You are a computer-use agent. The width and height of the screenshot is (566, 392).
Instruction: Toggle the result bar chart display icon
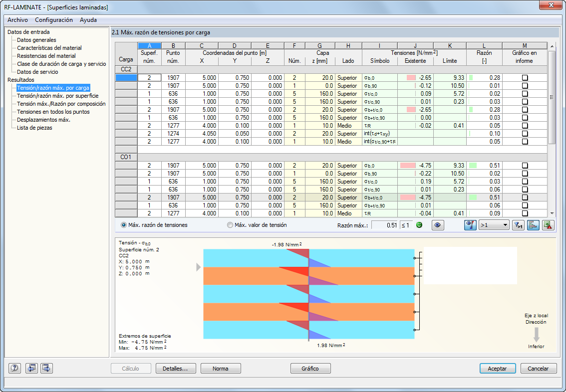coord(533,225)
